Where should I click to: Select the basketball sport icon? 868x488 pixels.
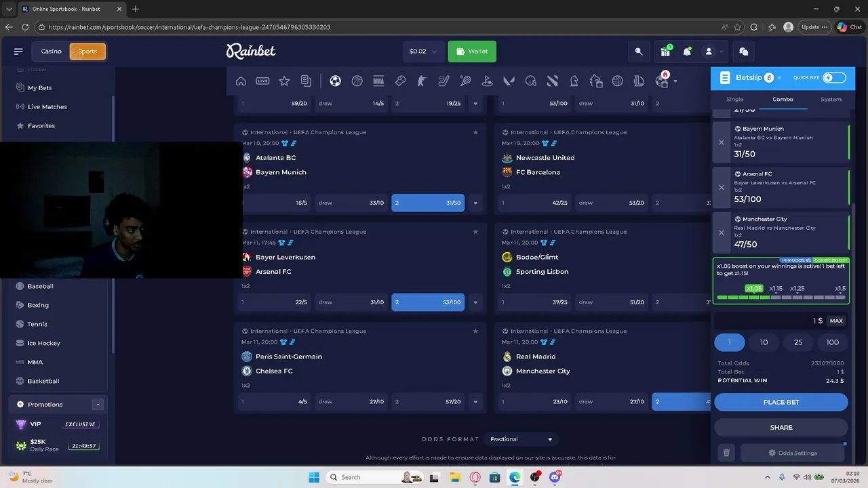tap(357, 81)
